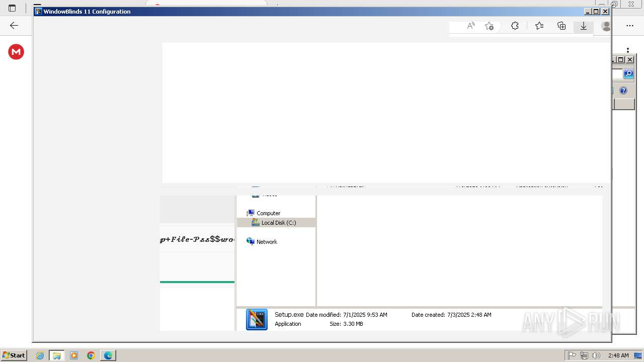Image resolution: width=644 pixels, height=362 pixels.
Task: Maximize the WindowBlinds 11 Configuration window
Action: (x=596, y=12)
